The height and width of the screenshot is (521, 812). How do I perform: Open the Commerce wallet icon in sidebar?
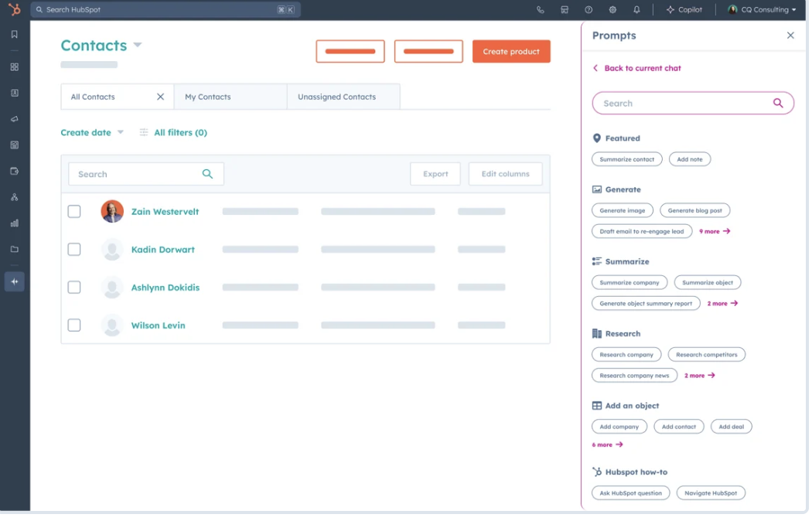[x=15, y=172]
